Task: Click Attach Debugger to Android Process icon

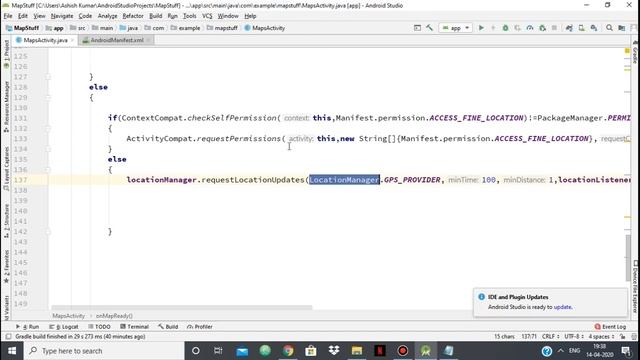Action: point(542,28)
